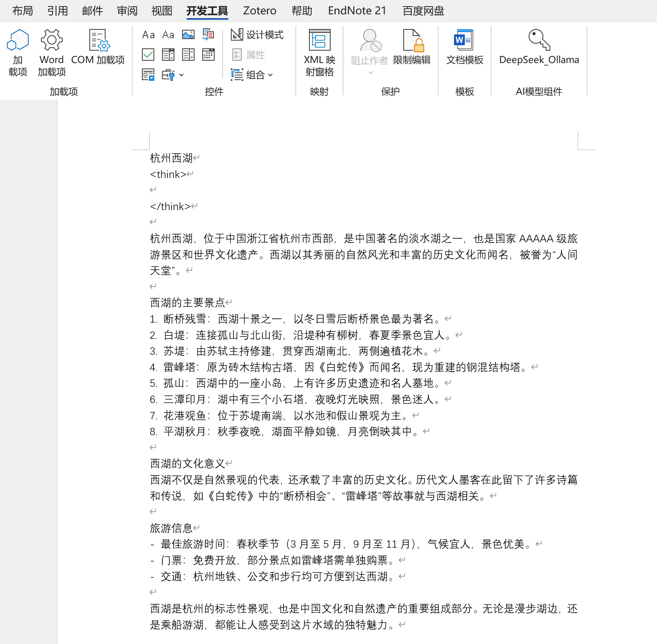Toggle 设计模式 design mode
The image size is (657, 644).
(x=257, y=35)
